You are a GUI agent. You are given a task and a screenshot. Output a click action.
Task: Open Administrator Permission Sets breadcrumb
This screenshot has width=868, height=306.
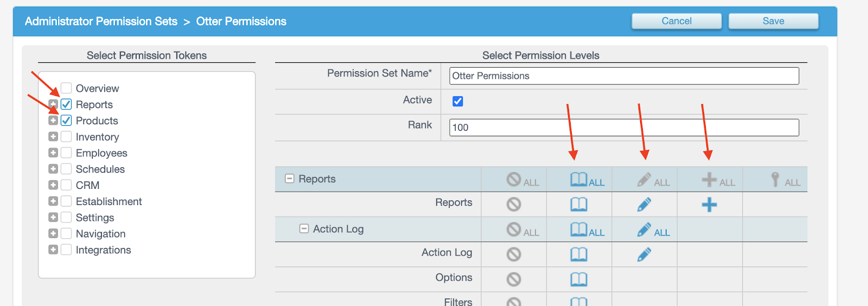[x=101, y=22]
